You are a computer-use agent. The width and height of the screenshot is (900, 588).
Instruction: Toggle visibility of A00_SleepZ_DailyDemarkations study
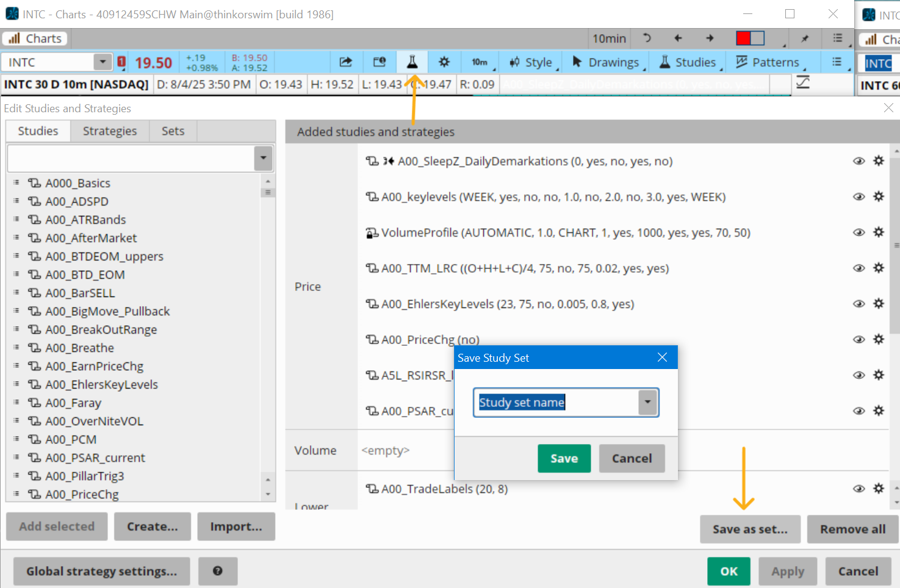[859, 161]
